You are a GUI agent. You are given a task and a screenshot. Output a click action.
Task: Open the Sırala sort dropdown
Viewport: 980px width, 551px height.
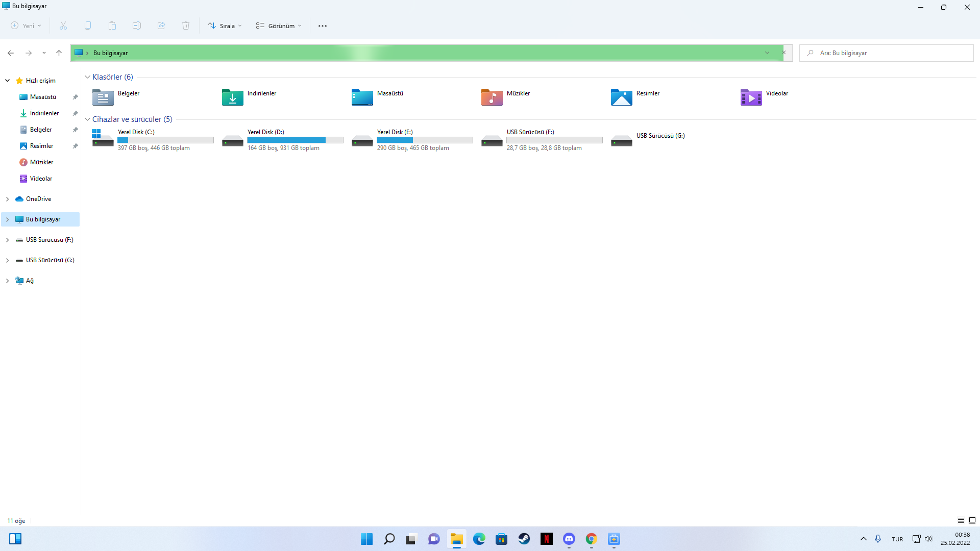[x=225, y=26]
